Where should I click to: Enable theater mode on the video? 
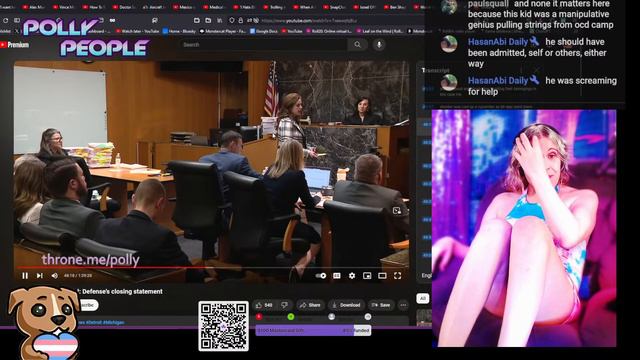(382, 276)
